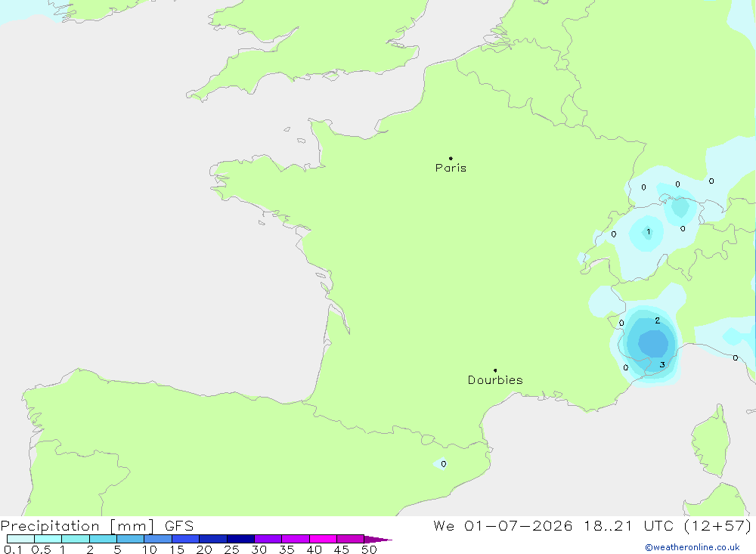The image size is (756, 554).
Task: Pick the 2–5 mm light blue legend swatch
Action: [103, 539]
